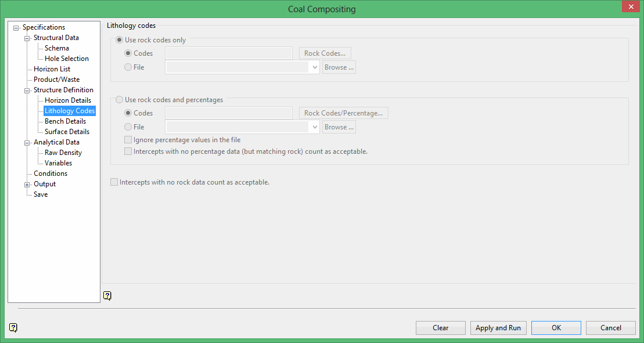Open the Horizon List page

coord(52,69)
